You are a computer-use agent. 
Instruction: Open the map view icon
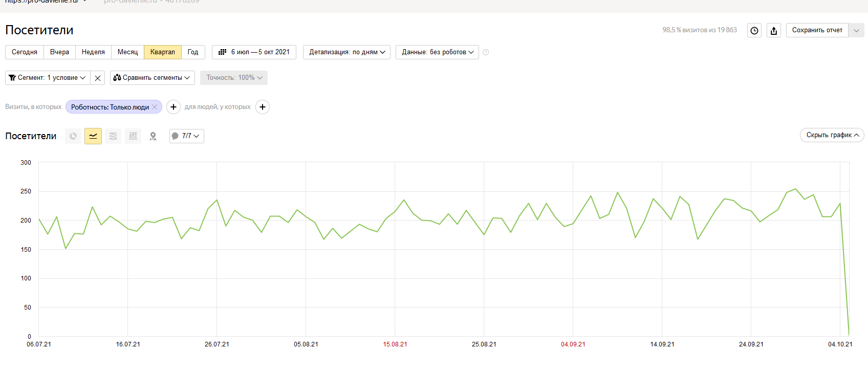point(153,136)
